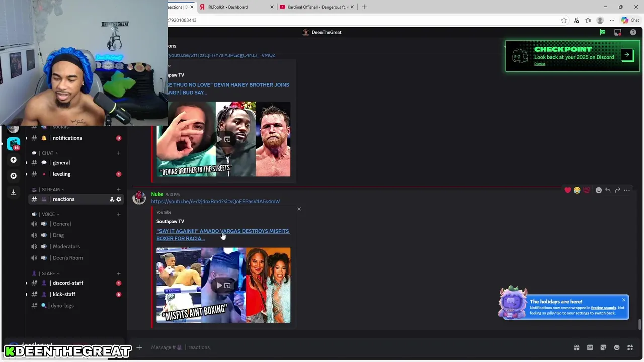The height and width of the screenshot is (362, 644).
Task: Bookmark page with browser favorites star
Action: pos(563,20)
